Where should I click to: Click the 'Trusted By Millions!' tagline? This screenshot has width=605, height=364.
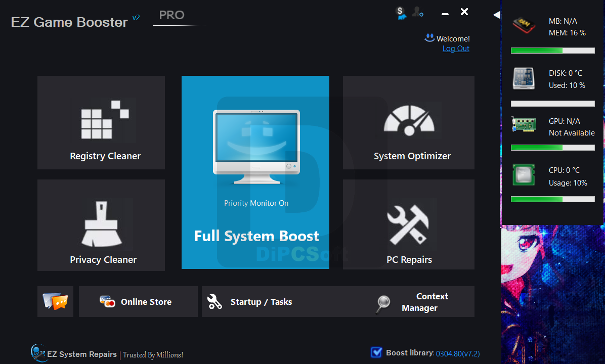153,355
